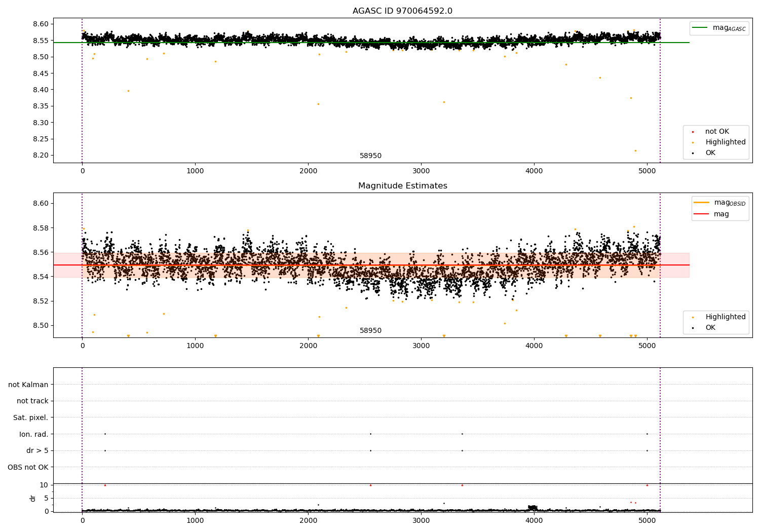Click x tick 3000 under the top plot

[x=421, y=171]
